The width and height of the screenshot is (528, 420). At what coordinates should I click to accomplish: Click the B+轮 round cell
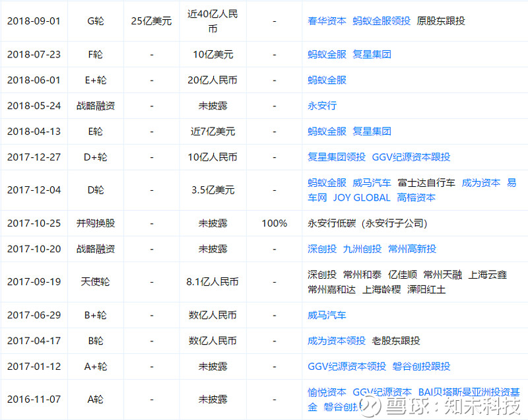[95, 315]
